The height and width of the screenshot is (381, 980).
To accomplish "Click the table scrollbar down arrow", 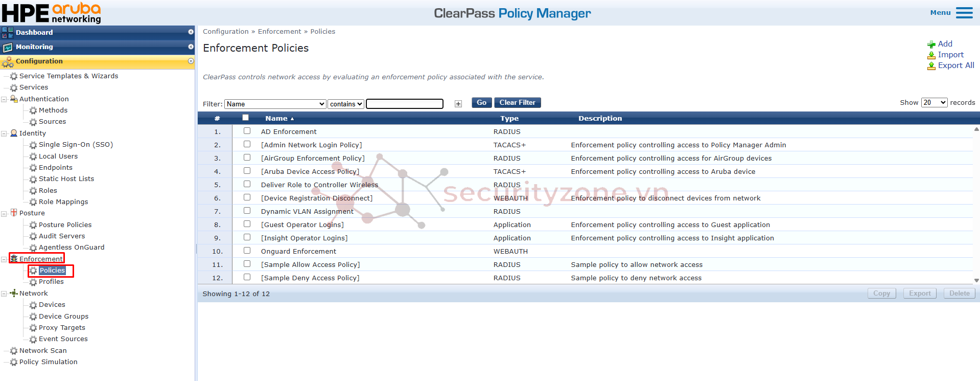I will coord(976,280).
